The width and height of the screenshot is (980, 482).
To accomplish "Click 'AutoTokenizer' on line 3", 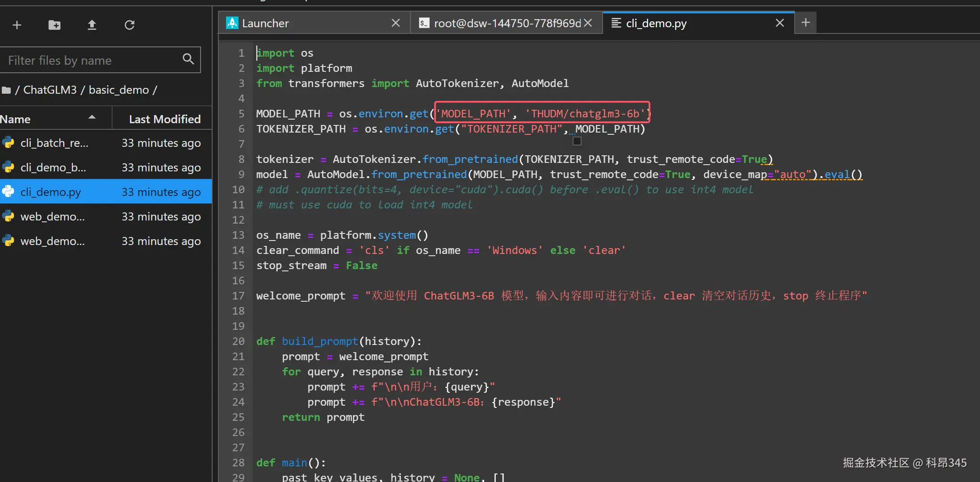I will click(457, 83).
